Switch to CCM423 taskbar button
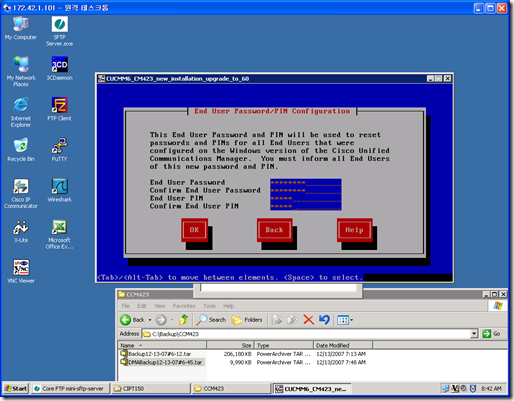 coord(231,388)
